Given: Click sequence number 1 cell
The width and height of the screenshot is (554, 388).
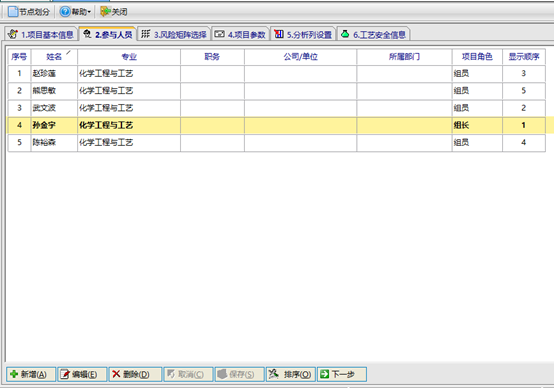Looking at the screenshot, I should pyautogui.click(x=19, y=74).
